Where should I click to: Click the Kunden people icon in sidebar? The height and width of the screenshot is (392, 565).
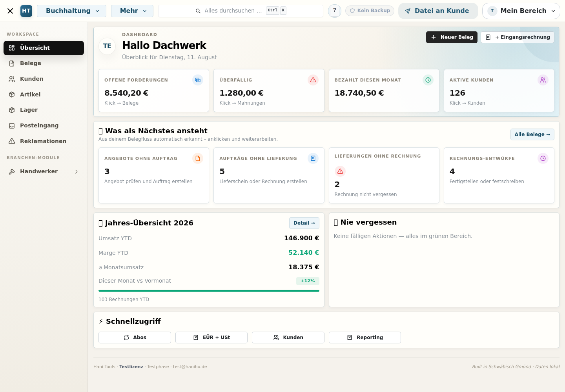coord(12,79)
